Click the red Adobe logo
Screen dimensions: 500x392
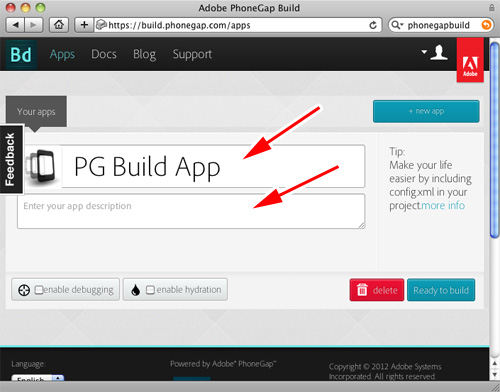tap(470, 60)
